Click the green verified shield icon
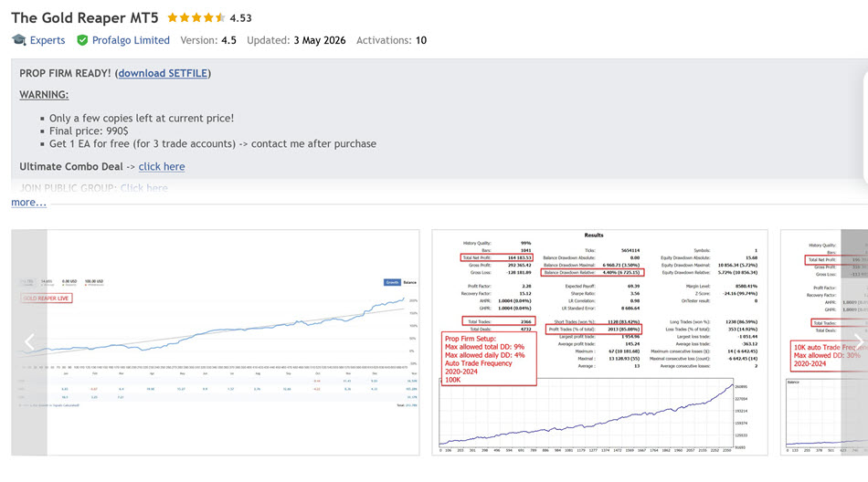This screenshot has height=482, width=868. click(82, 40)
